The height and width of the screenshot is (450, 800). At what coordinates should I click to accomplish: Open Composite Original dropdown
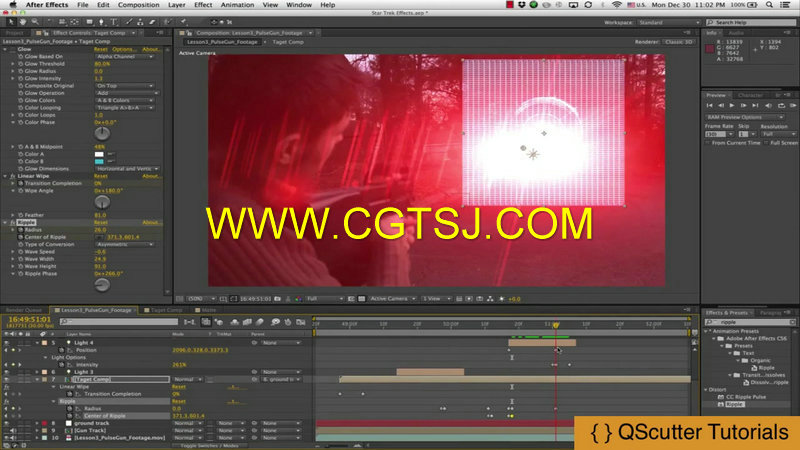pos(125,86)
